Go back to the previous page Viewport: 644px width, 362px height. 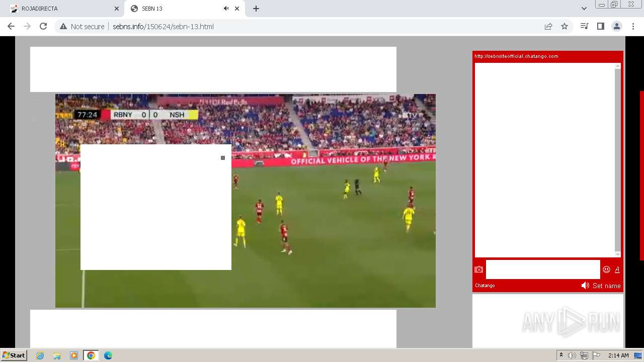[x=11, y=26]
